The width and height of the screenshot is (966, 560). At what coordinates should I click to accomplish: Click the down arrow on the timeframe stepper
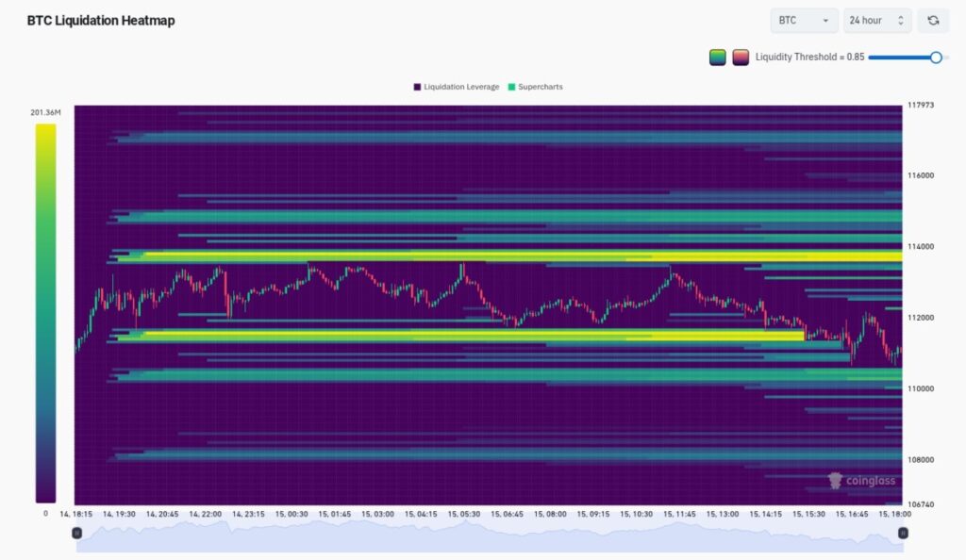click(x=900, y=25)
